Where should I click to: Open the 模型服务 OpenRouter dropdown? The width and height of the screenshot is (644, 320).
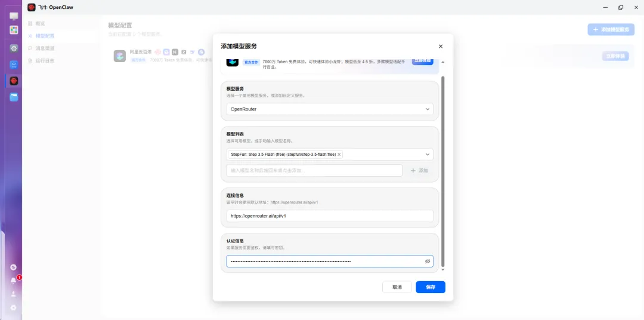point(329,109)
